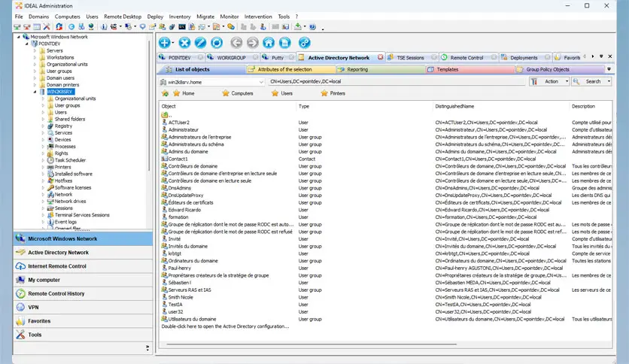The image size is (629, 364).
Task: Switch to Group Policy Objects tab
Action: (x=547, y=69)
